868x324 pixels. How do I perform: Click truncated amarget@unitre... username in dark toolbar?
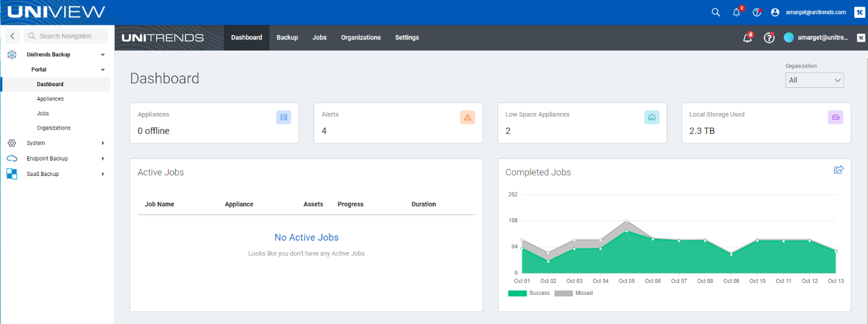click(x=823, y=37)
